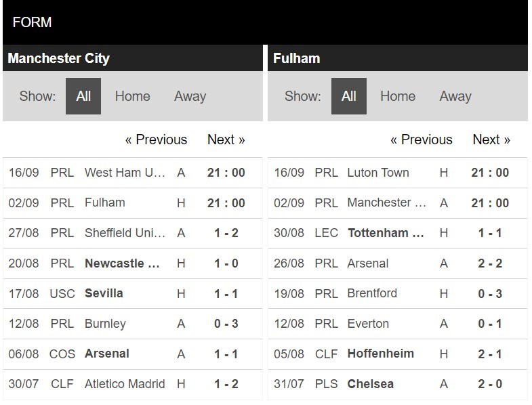
Task: Select the Burnley 0 - 3 score
Action: tap(226, 324)
